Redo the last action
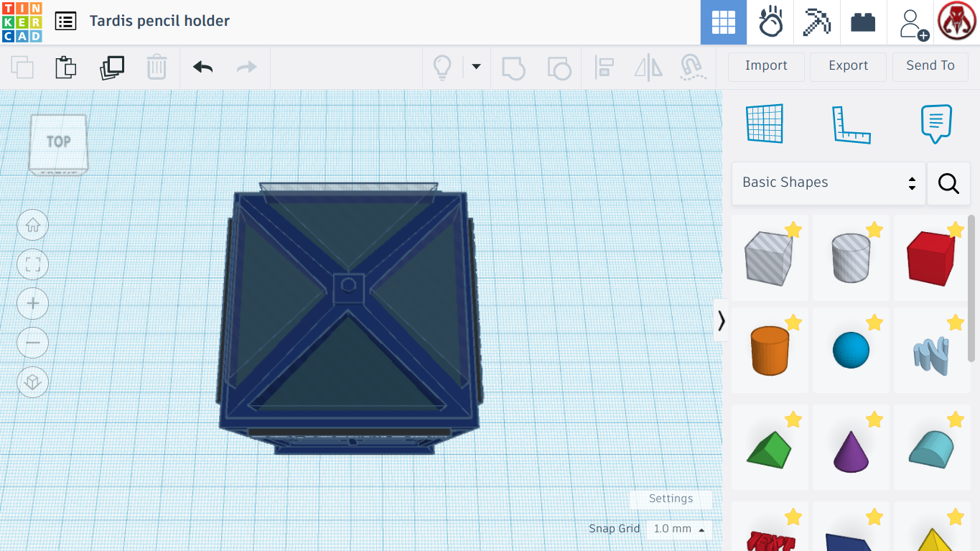 (246, 68)
